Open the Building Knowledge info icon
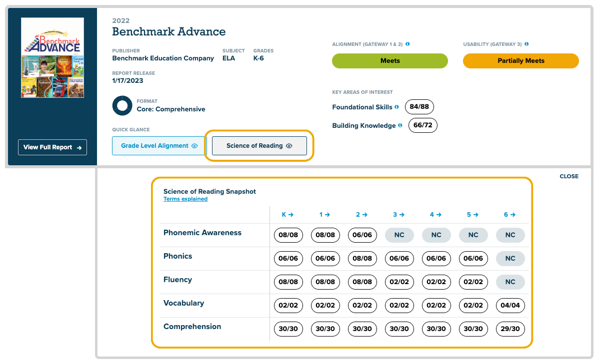The image size is (599, 364). tap(400, 125)
